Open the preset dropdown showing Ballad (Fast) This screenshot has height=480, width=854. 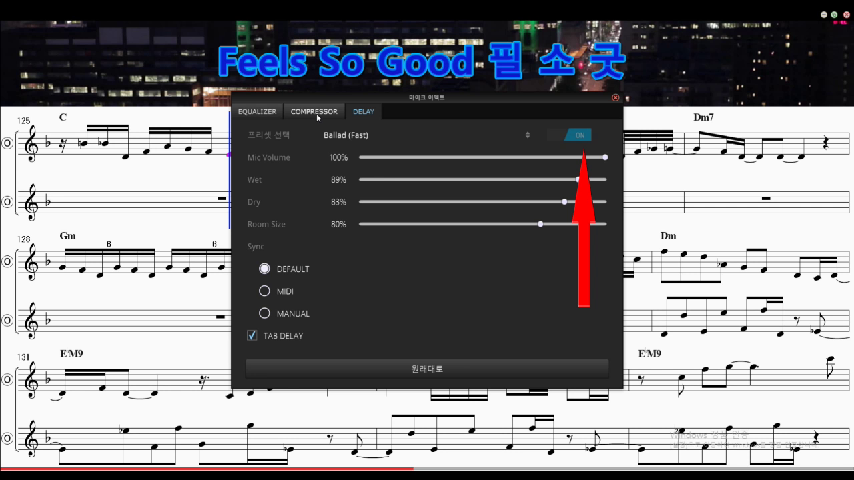point(426,135)
